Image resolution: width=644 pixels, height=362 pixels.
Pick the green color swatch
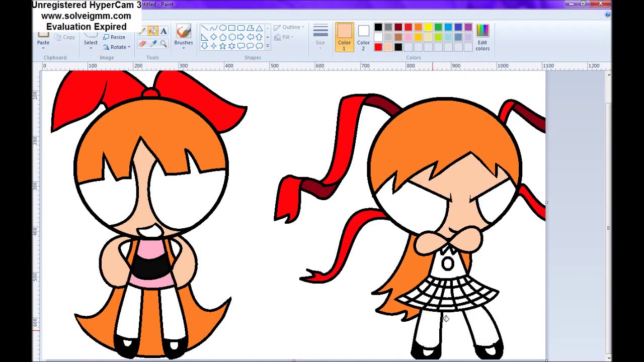tap(438, 27)
